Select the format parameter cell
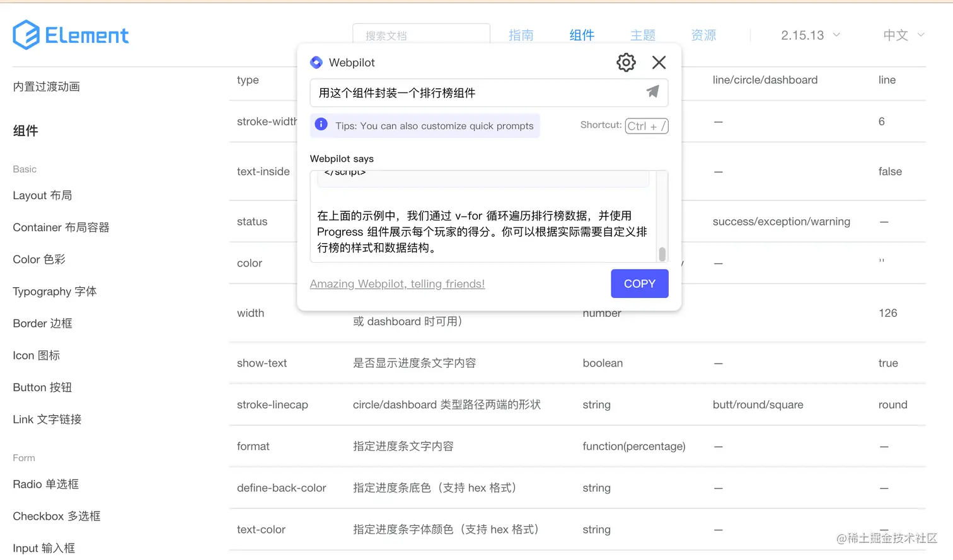Image resolution: width=953 pixels, height=560 pixels. (x=253, y=446)
